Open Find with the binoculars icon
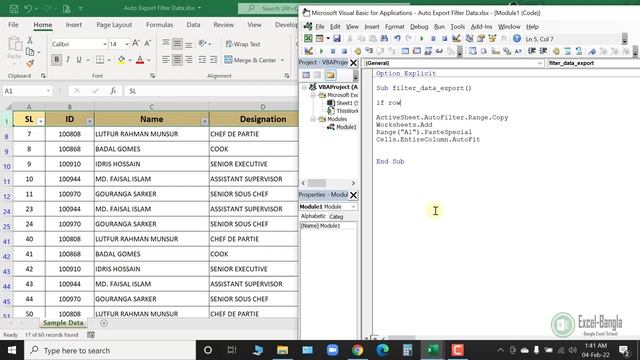 384,39
